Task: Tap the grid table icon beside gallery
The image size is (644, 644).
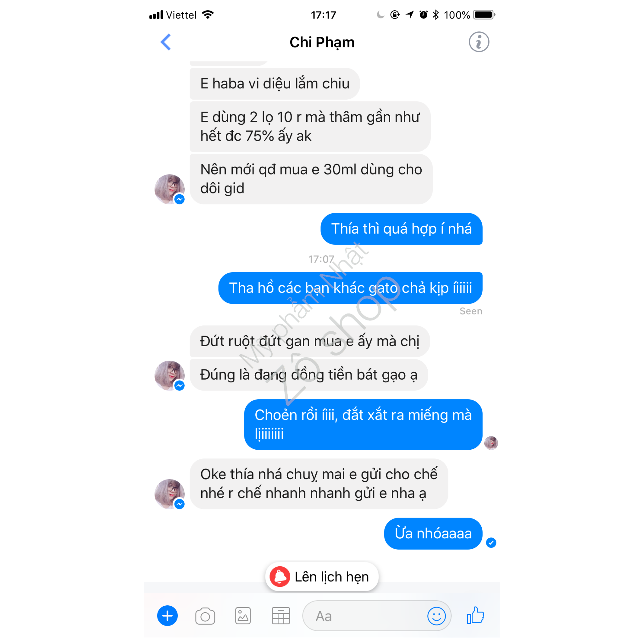Action: [281, 616]
